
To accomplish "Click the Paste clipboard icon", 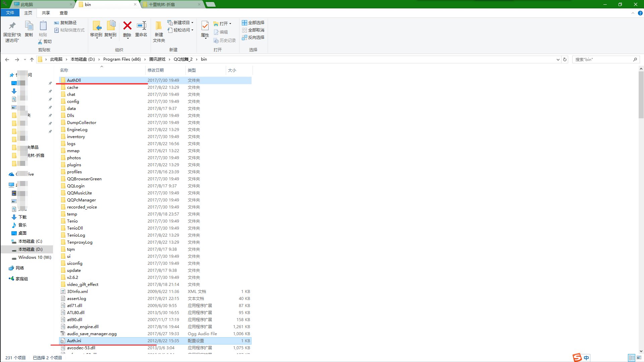I will 43,26.
